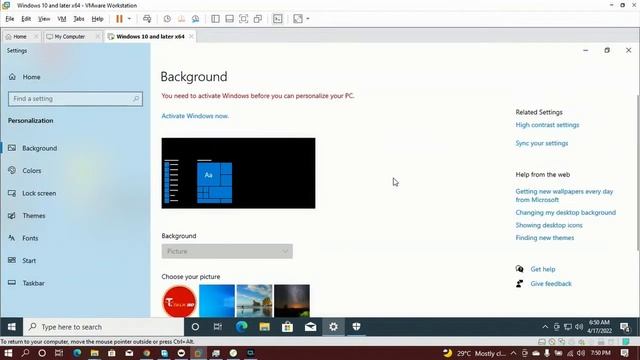This screenshot has width=640, height=360.
Task: Open Cortana circle in guest taskbar
Action: (x=195, y=327)
